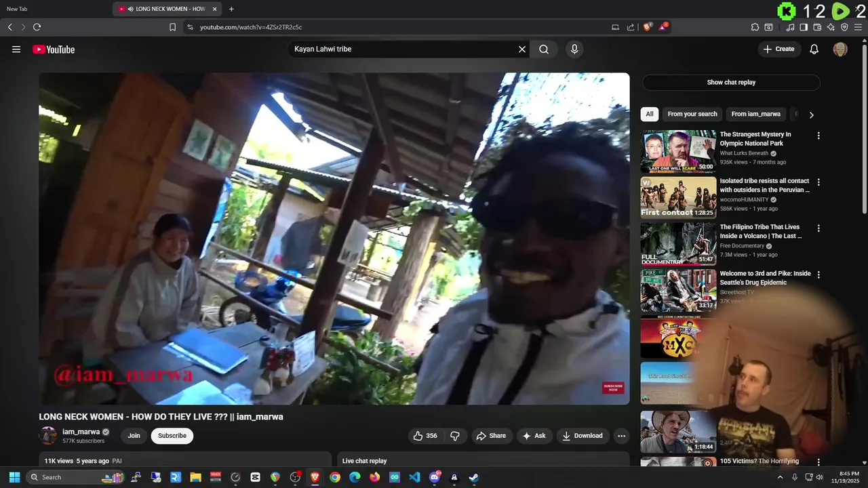Screen dimensions: 868x488
Task: Open File Explorer from the taskbar
Action: pos(195,477)
